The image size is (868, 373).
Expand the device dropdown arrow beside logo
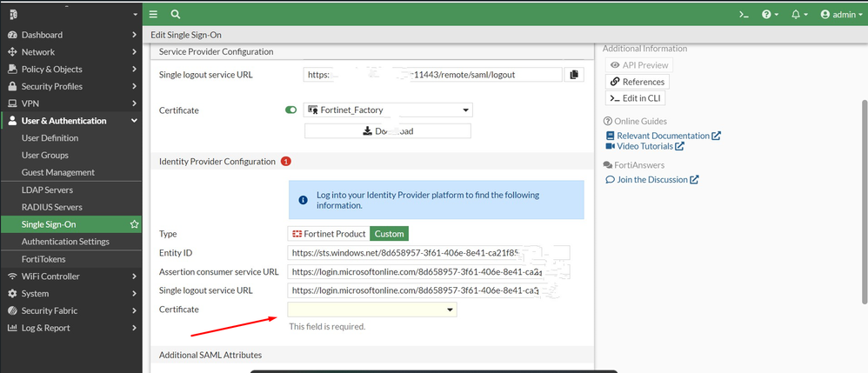[x=135, y=15]
